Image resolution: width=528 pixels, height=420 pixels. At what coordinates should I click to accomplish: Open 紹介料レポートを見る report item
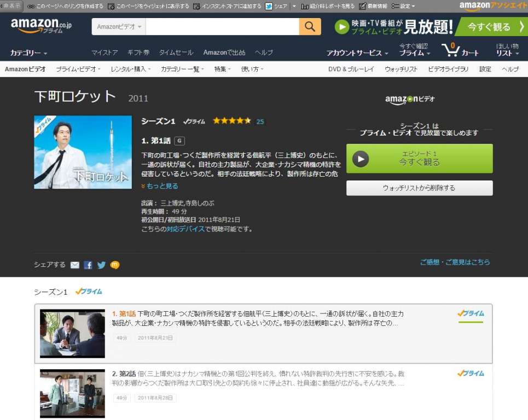tap(328, 6)
